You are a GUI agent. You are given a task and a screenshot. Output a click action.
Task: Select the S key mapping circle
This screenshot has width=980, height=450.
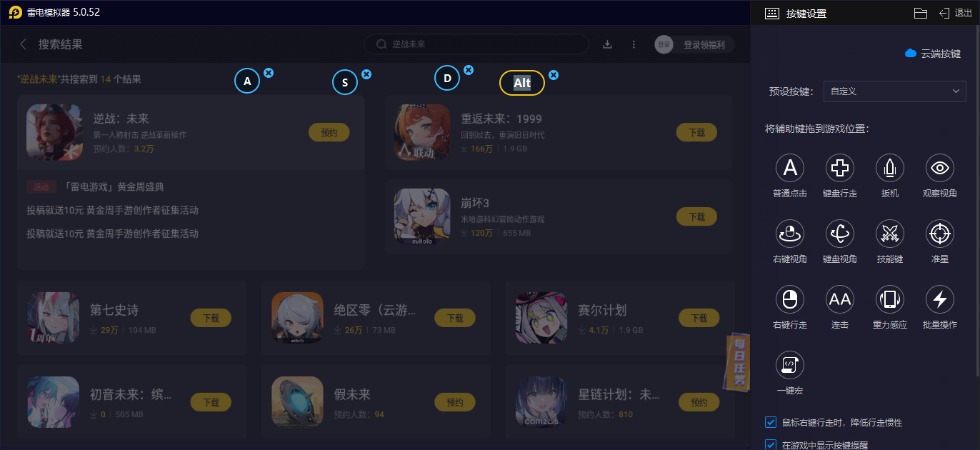[345, 83]
